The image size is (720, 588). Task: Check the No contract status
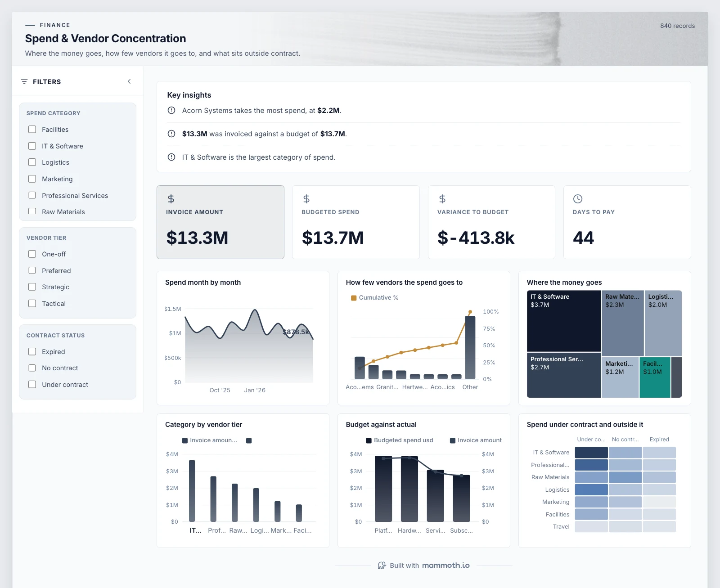pyautogui.click(x=32, y=368)
